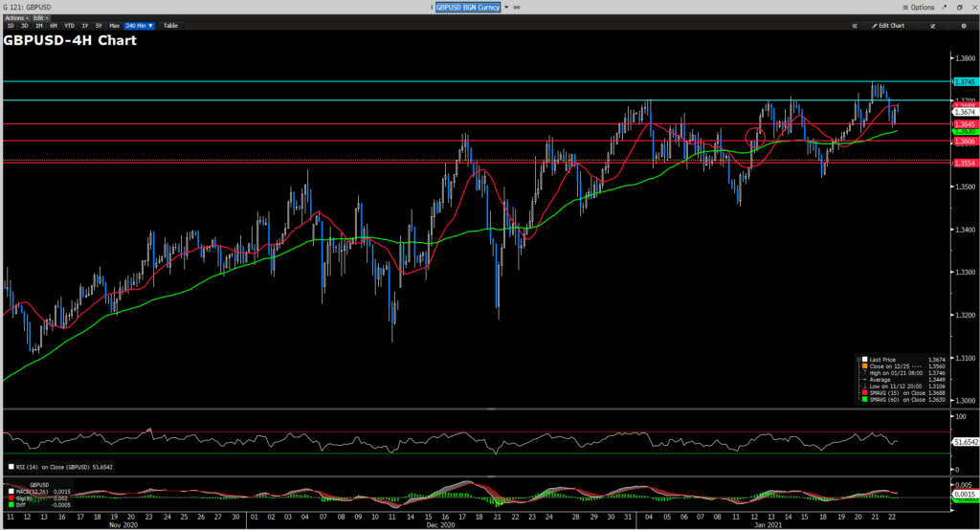The width and height of the screenshot is (980, 530).
Task: Click the Average 1.3449 legend row
Action: click(x=903, y=380)
